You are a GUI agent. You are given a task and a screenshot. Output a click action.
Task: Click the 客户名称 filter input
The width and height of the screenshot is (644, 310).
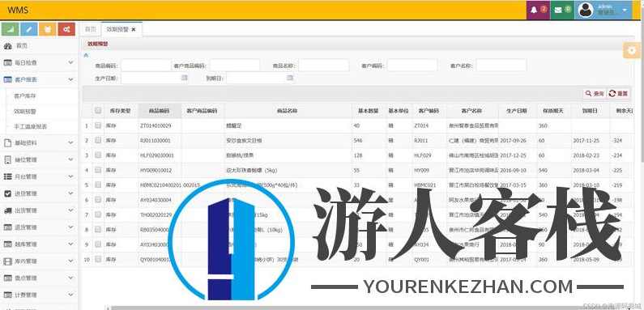point(501,66)
